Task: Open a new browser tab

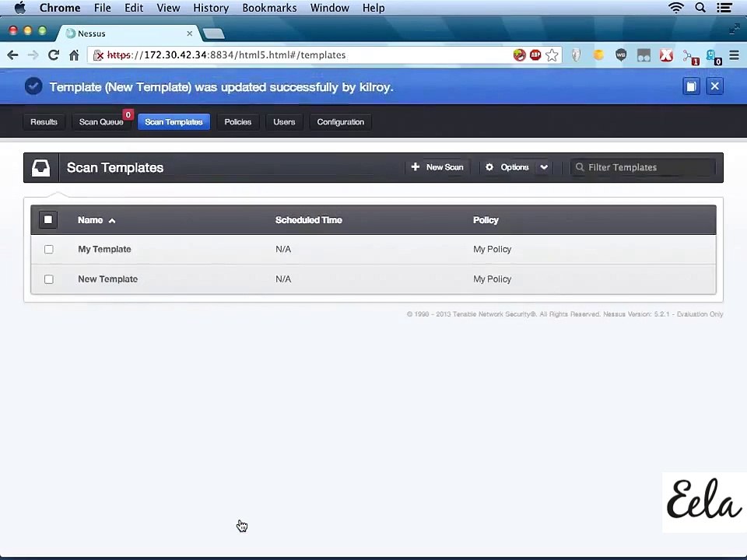Action: pos(213,33)
